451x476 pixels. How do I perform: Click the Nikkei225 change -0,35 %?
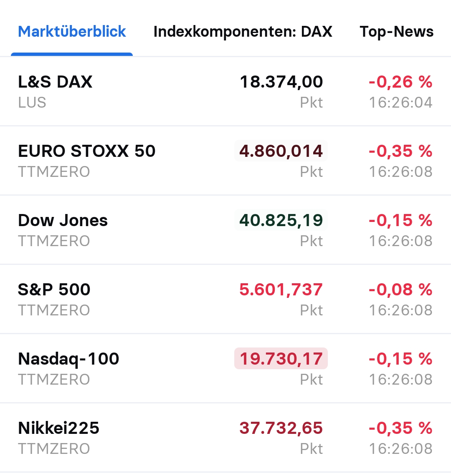(x=400, y=428)
